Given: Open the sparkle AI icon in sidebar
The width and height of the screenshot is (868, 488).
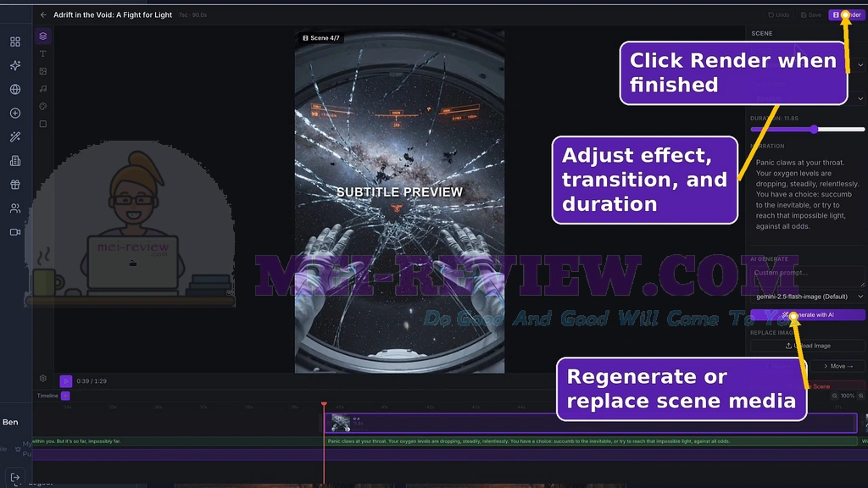Looking at the screenshot, I should (x=15, y=65).
